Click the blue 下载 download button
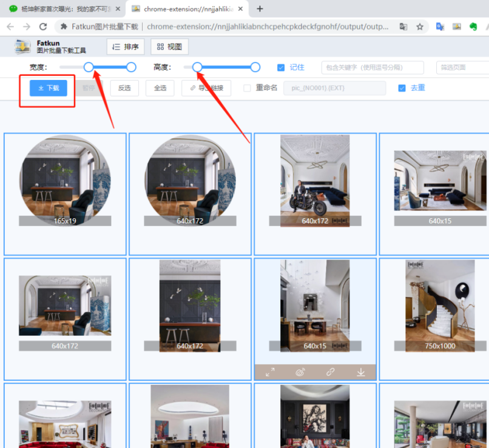 [x=49, y=88]
